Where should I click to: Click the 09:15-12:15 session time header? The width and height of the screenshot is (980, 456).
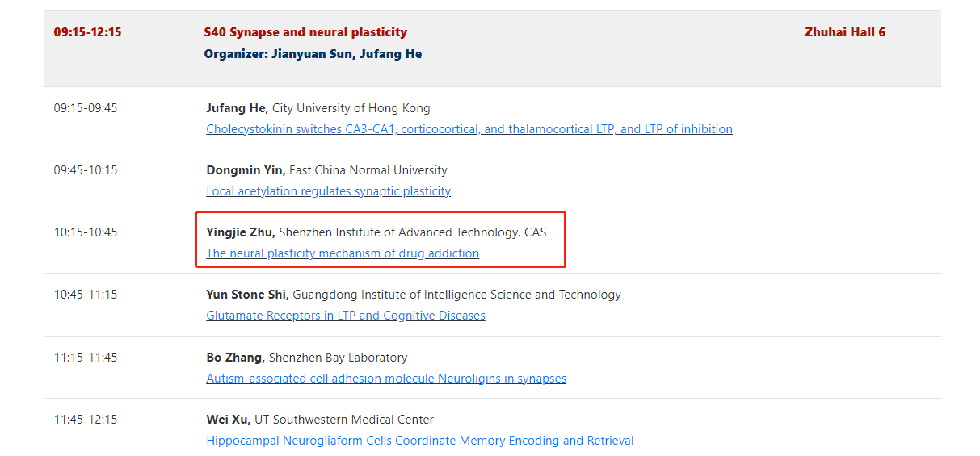click(x=87, y=32)
